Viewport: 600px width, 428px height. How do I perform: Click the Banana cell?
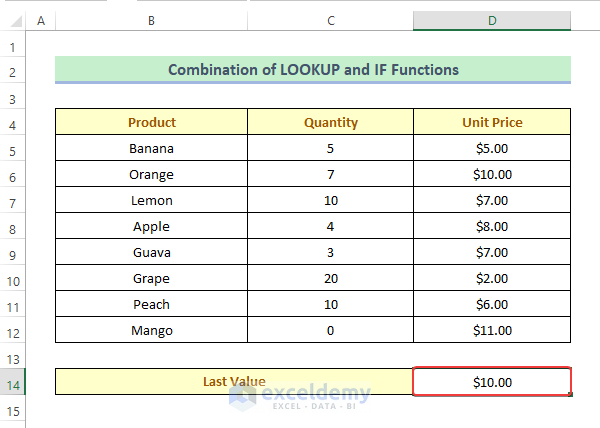[x=151, y=149]
